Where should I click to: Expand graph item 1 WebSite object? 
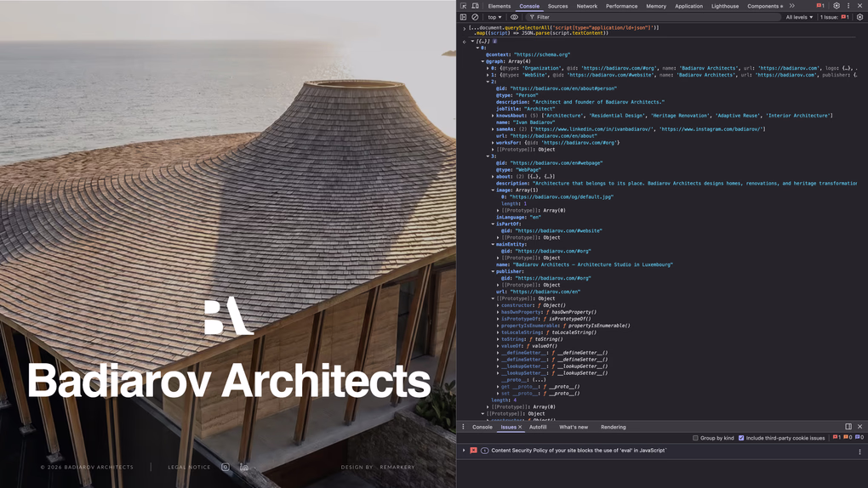(x=488, y=75)
